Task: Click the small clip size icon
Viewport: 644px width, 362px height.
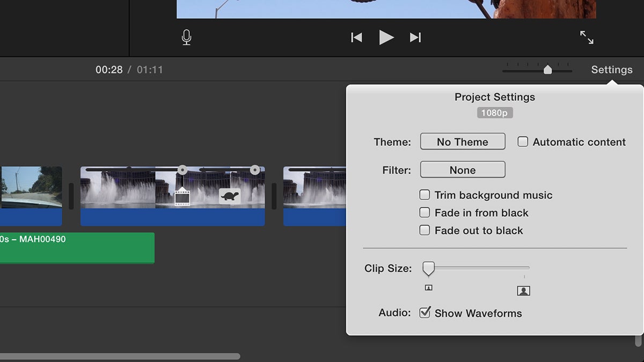Action: pos(428,287)
